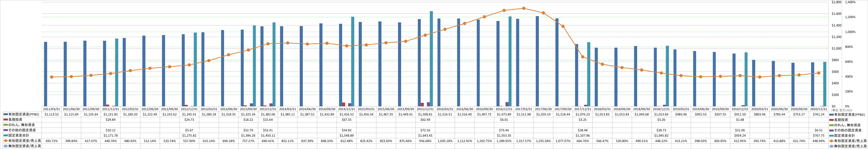The image size is (868, 149).
Task: Select the cell showing $1,113.52
Action: coord(52,114)
